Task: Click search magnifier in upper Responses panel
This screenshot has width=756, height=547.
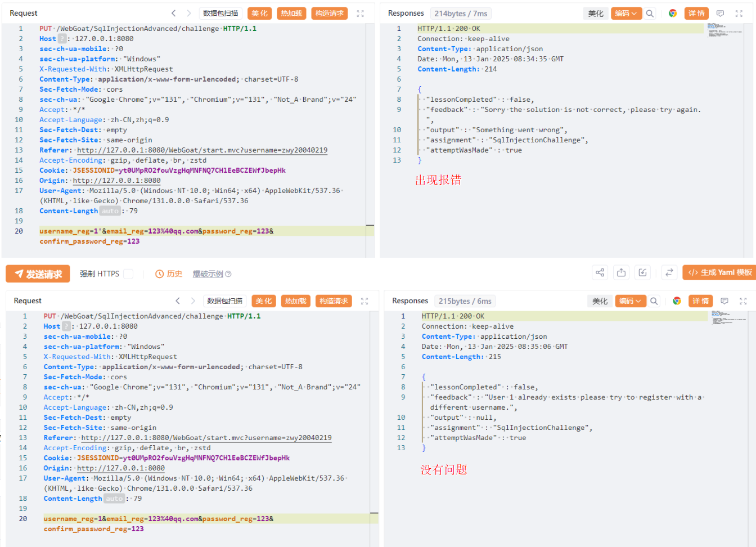Action: click(650, 14)
